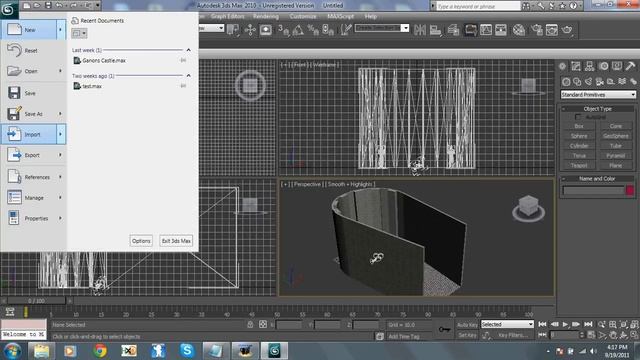Open the Rendering menu
Image resolution: width=640 pixels, height=360 pixels.
click(266, 16)
